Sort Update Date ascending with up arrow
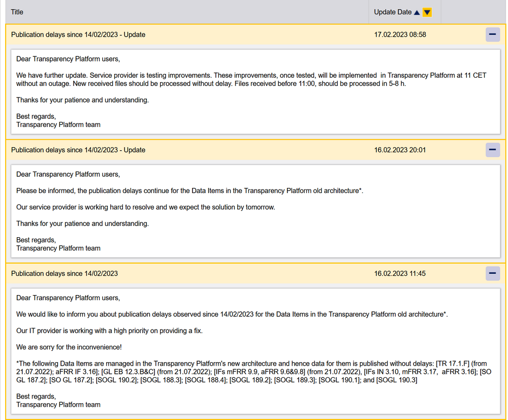Screen dimensions: 508x420 (417, 12)
